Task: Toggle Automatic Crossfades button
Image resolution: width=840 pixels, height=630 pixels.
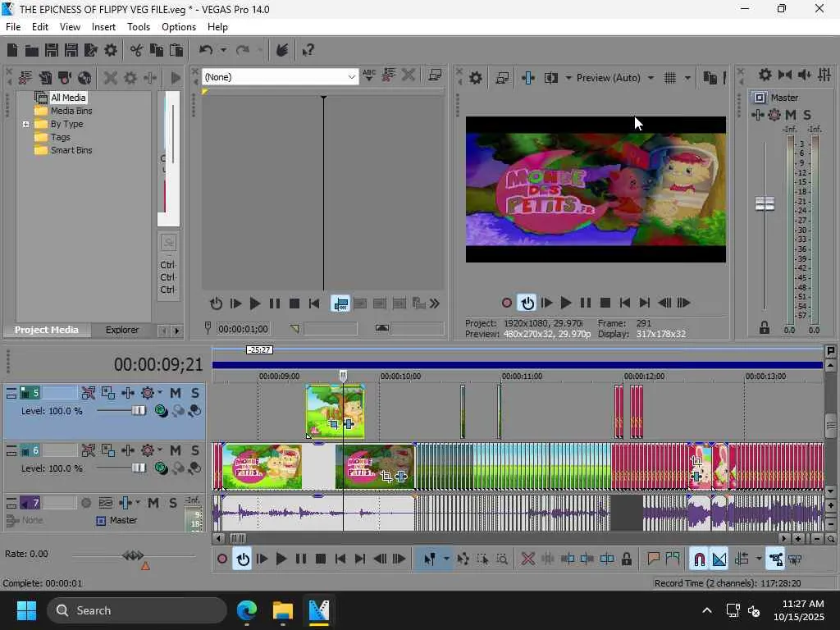Action: coord(719,559)
